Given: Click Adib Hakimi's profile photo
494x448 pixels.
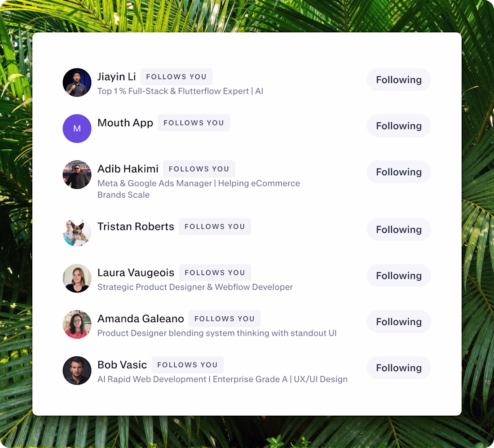Looking at the screenshot, I should [x=77, y=175].
